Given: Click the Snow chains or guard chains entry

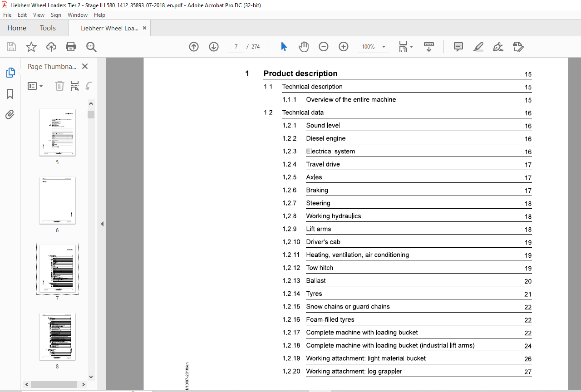Looking at the screenshot, I should tap(348, 307).
